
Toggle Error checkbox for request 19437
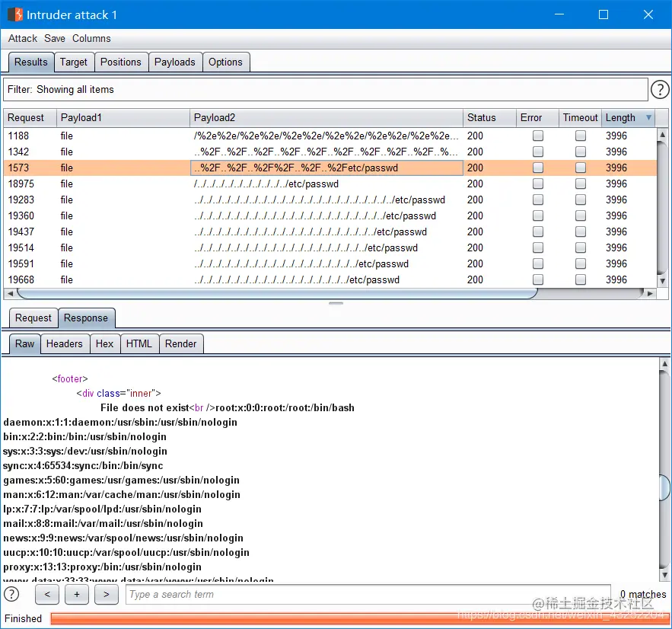[x=537, y=232]
